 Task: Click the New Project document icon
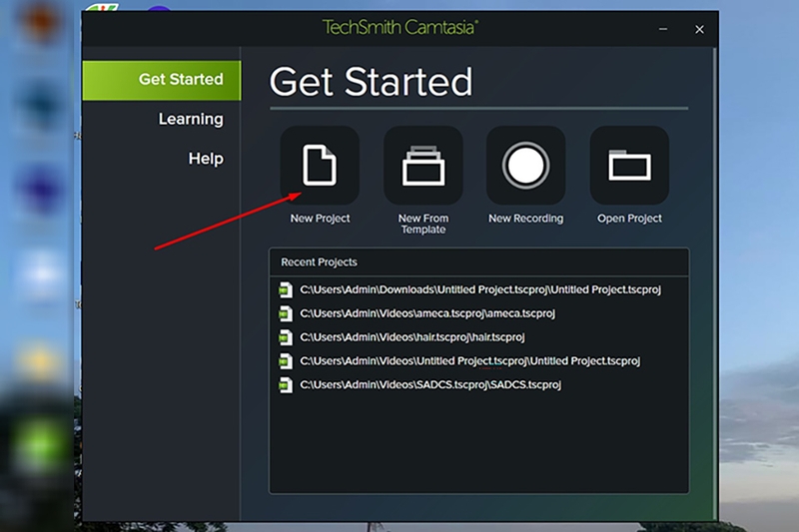(320, 165)
